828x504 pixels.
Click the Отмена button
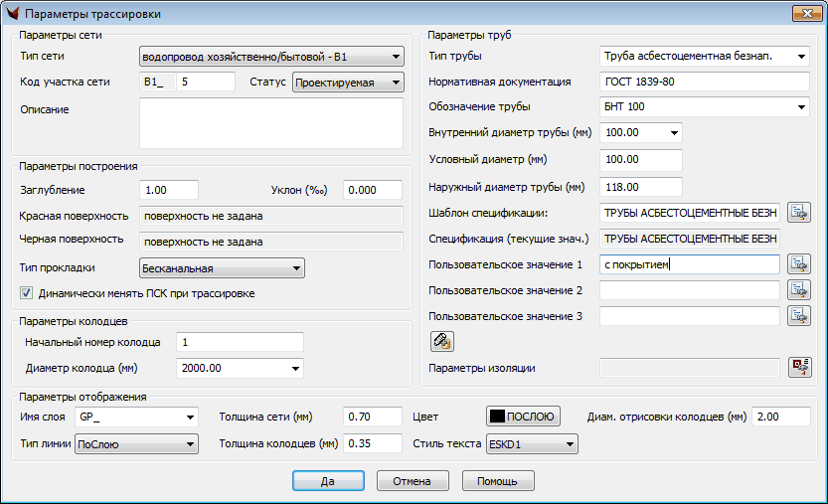(413, 481)
